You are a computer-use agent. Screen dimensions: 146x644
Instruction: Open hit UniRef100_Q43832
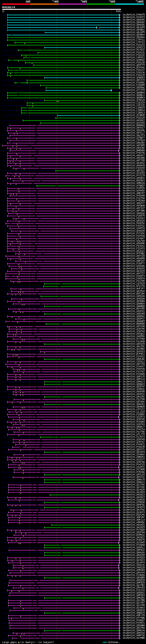133,163
